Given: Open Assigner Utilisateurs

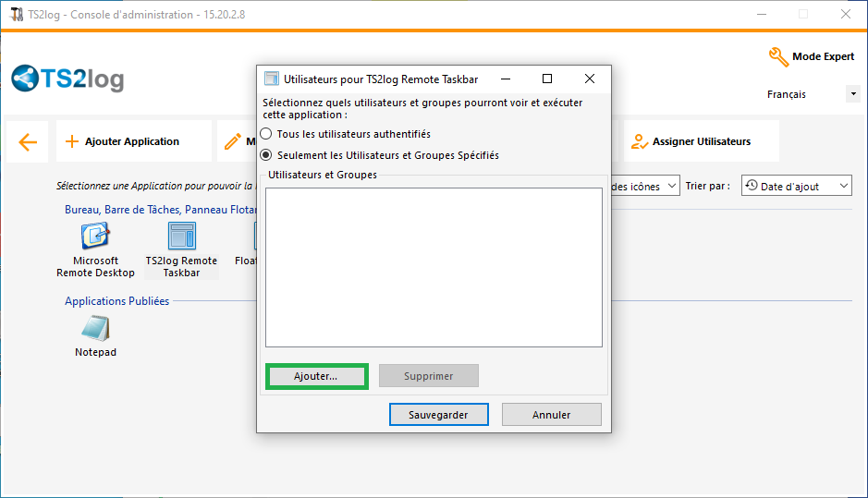Looking at the screenshot, I should point(701,141).
